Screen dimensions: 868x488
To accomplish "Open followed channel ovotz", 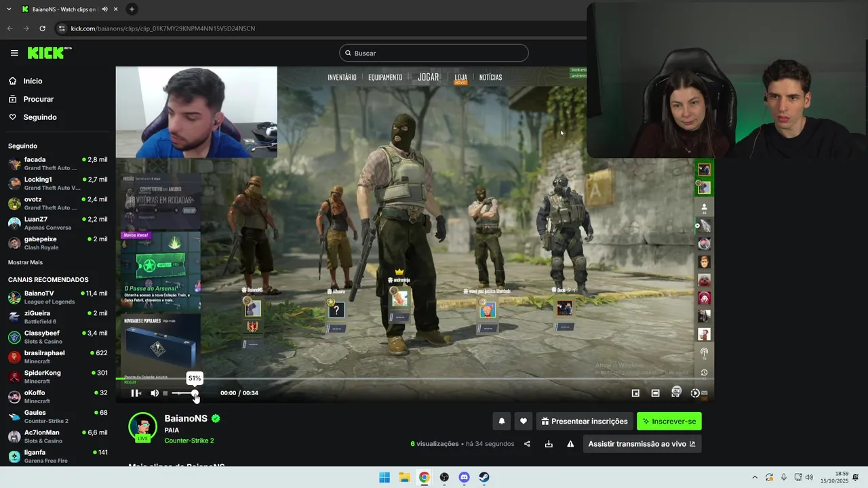I will (x=57, y=203).
